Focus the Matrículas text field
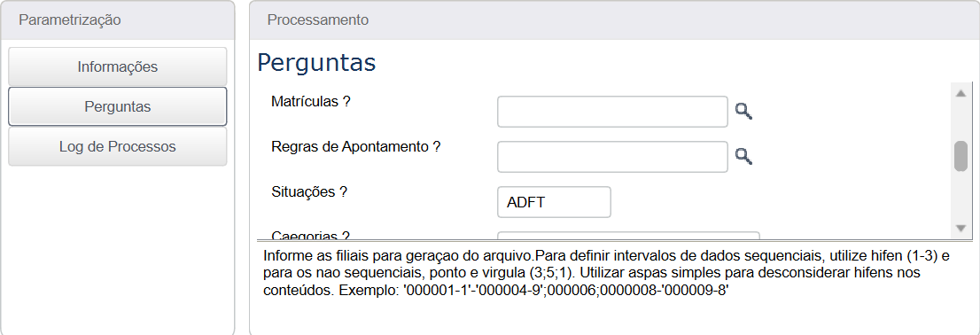This screenshot has height=335, width=980. pos(612,112)
